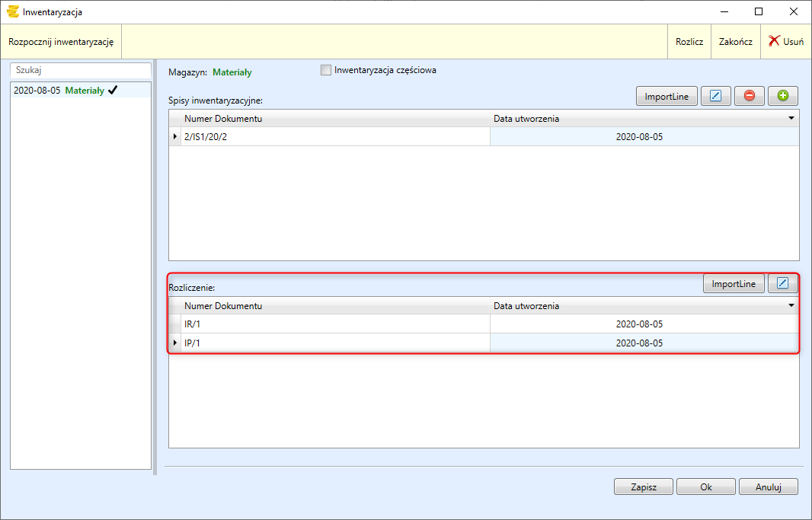The width and height of the screenshot is (812, 520).
Task: Enable Inwentaryzacja częściowa checkbox
Action: click(x=327, y=71)
